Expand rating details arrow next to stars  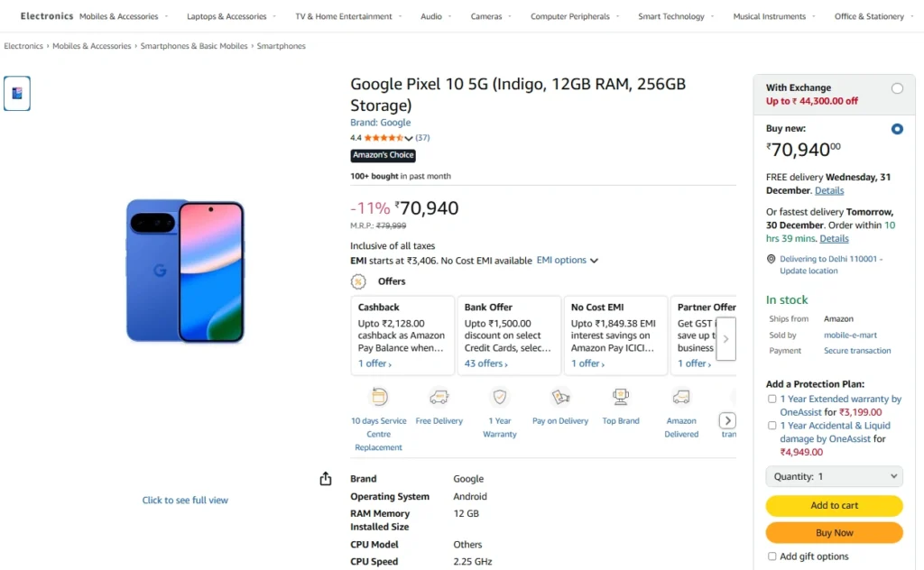pyautogui.click(x=409, y=138)
